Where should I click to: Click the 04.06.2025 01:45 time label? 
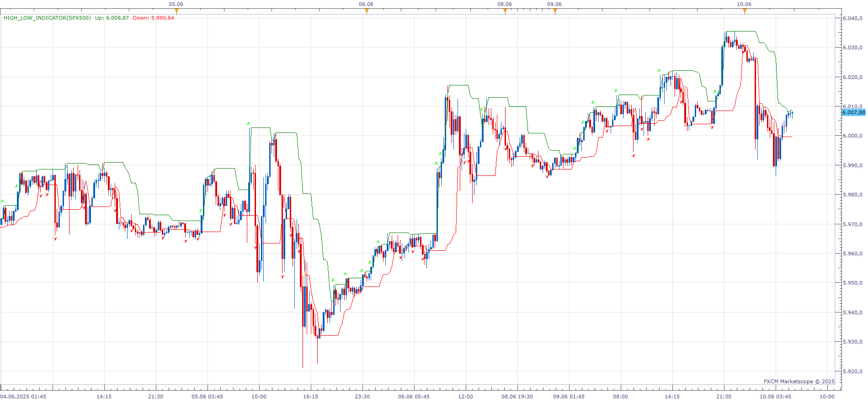click(x=23, y=397)
